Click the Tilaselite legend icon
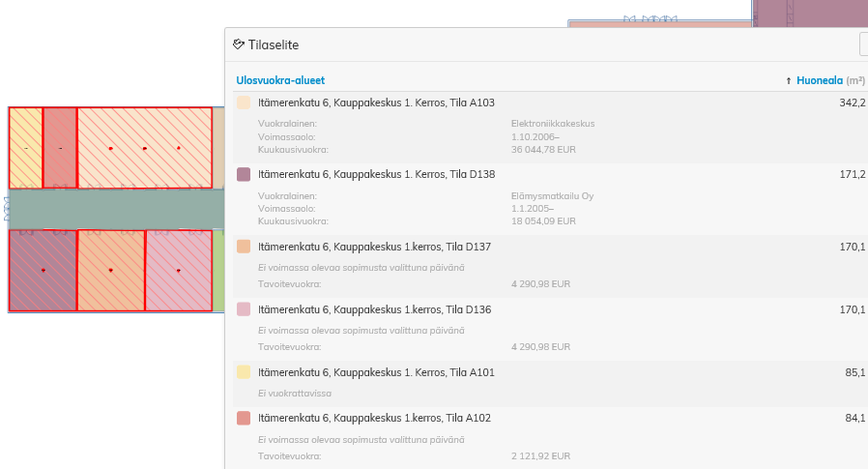Viewport: 868px width, 469px height. tap(239, 44)
